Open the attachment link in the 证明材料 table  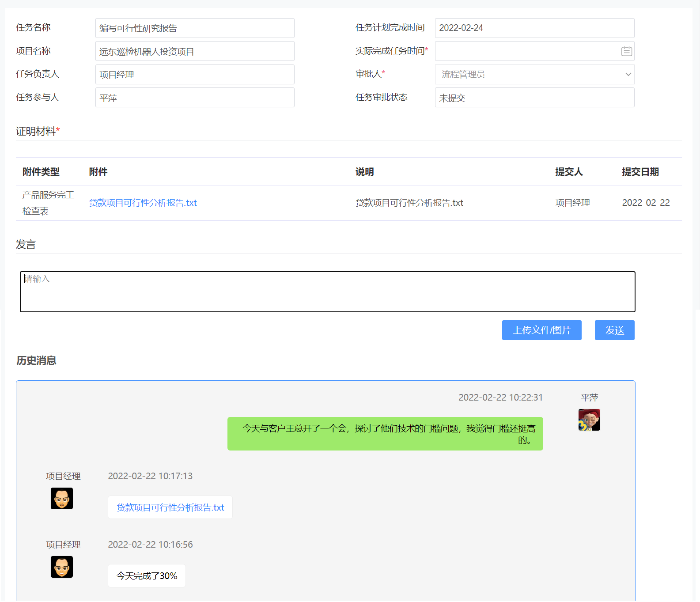click(x=143, y=203)
